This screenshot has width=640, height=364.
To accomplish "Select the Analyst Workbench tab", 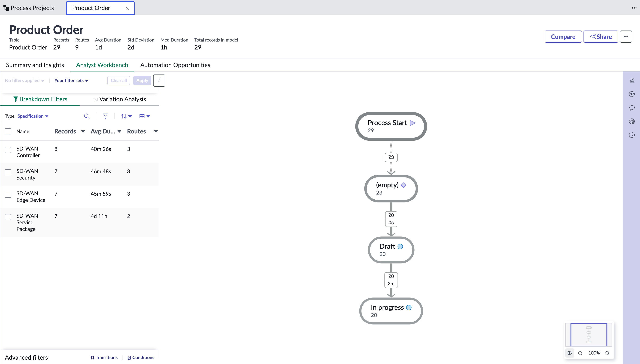I will [102, 65].
